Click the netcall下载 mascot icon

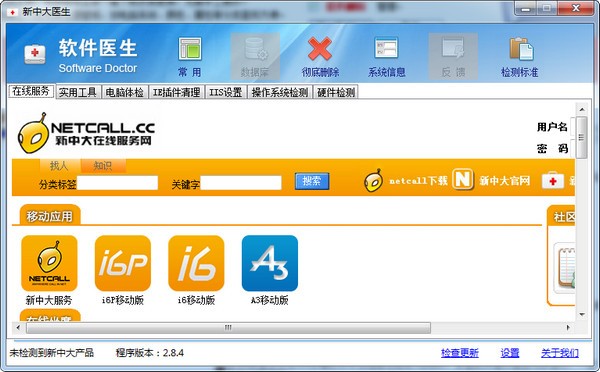(x=373, y=180)
